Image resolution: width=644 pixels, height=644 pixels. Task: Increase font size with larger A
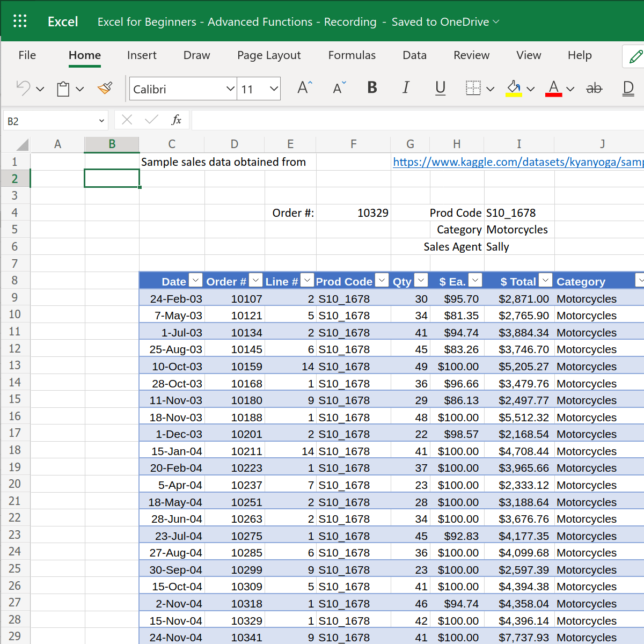click(x=304, y=88)
